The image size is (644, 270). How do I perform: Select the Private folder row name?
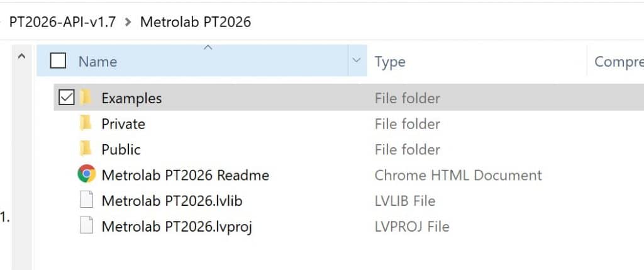click(x=123, y=124)
